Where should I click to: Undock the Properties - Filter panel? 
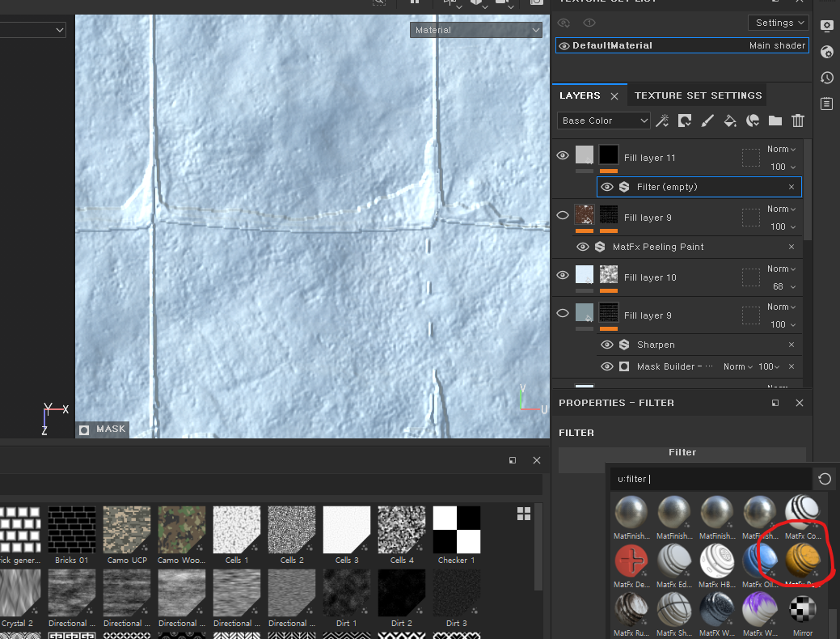pyautogui.click(x=775, y=403)
